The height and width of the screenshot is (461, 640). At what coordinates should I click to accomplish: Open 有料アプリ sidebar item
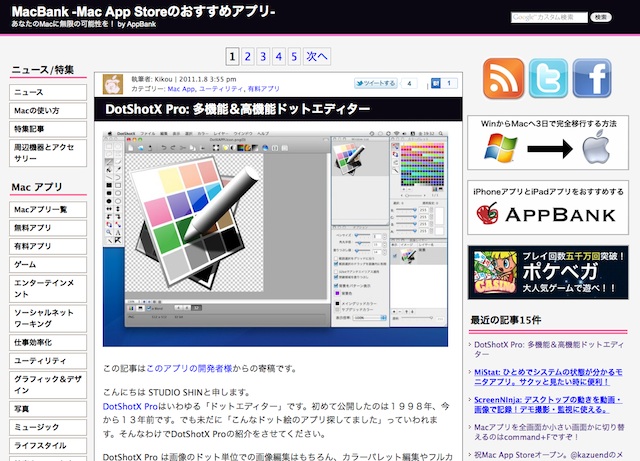[x=48, y=246]
